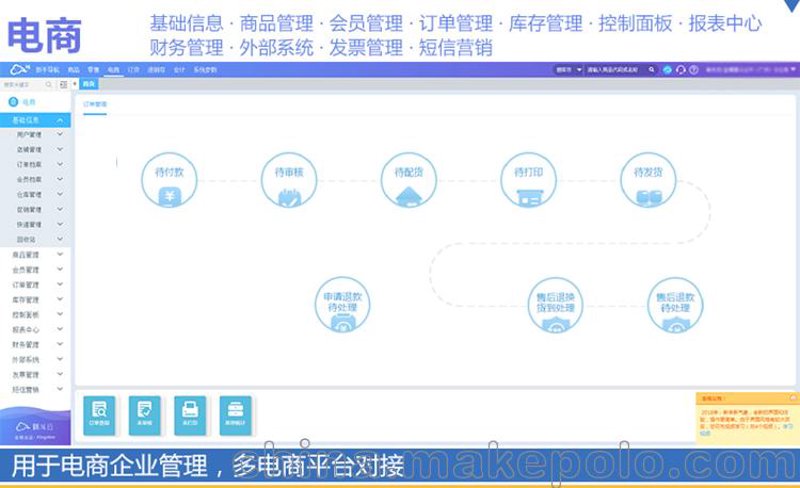The height and width of the screenshot is (488, 800).
Task: Focus the header product search input
Action: click(x=616, y=69)
